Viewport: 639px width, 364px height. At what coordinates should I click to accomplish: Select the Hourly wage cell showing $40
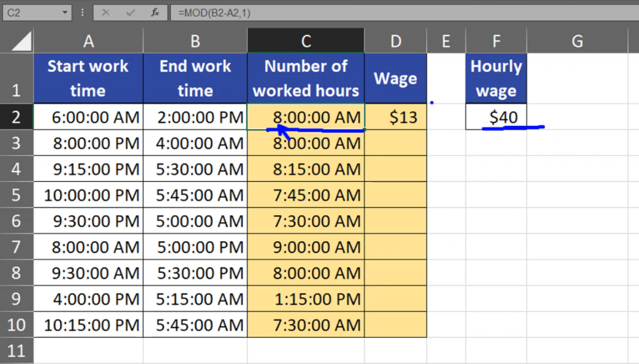tap(496, 117)
